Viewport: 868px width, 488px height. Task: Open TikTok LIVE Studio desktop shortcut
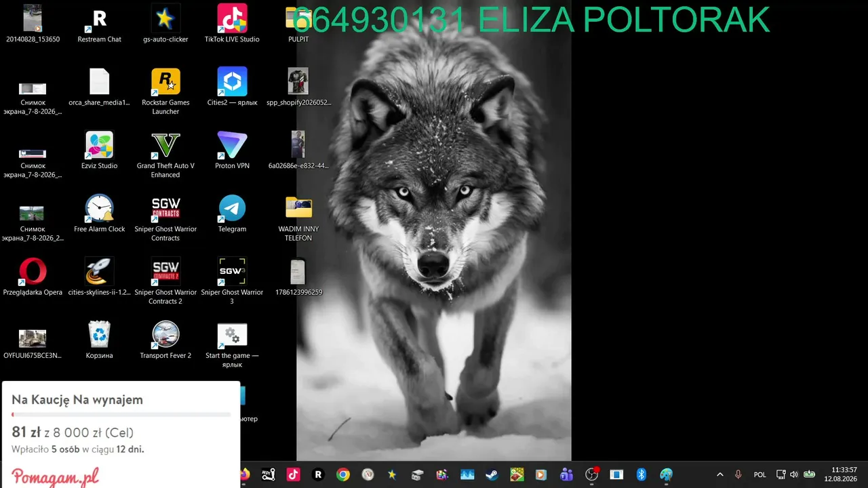(232, 24)
